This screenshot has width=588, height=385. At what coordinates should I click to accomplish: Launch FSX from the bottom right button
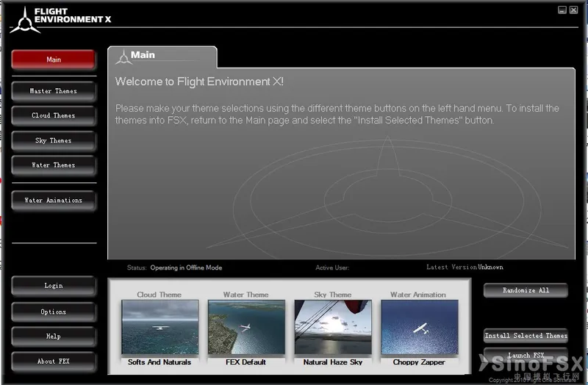click(526, 356)
